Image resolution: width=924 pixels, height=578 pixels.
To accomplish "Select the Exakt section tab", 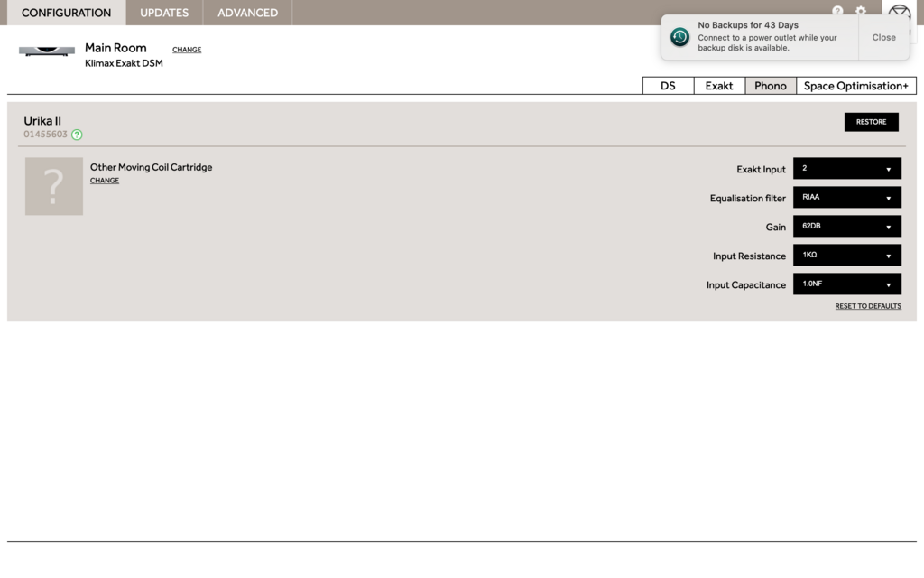I will tap(719, 86).
